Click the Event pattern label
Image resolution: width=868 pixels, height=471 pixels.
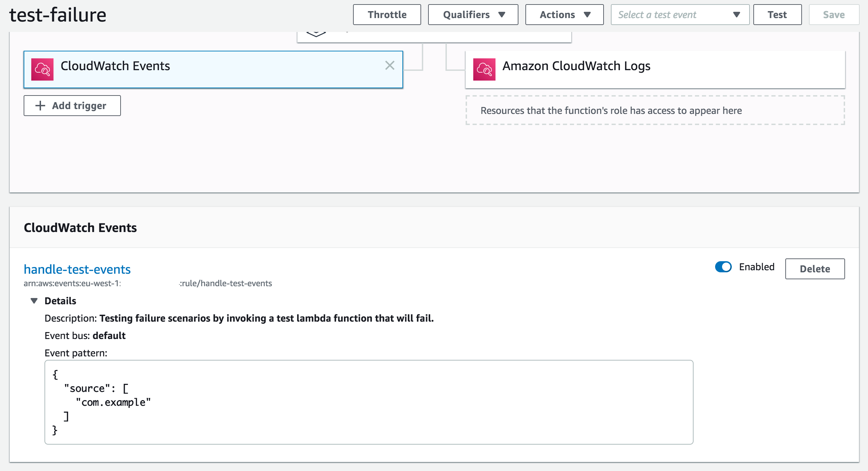(x=76, y=353)
